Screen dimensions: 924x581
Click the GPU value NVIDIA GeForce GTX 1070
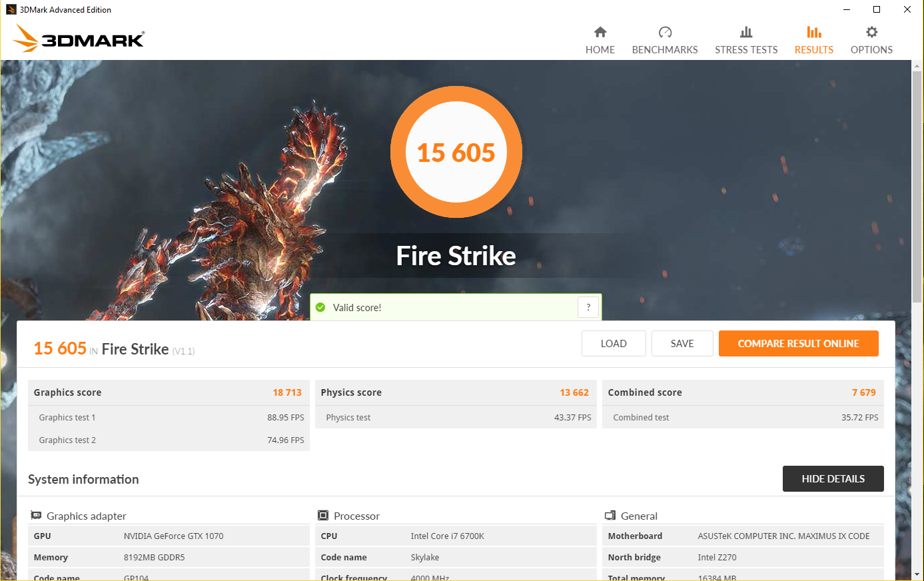coord(174,536)
